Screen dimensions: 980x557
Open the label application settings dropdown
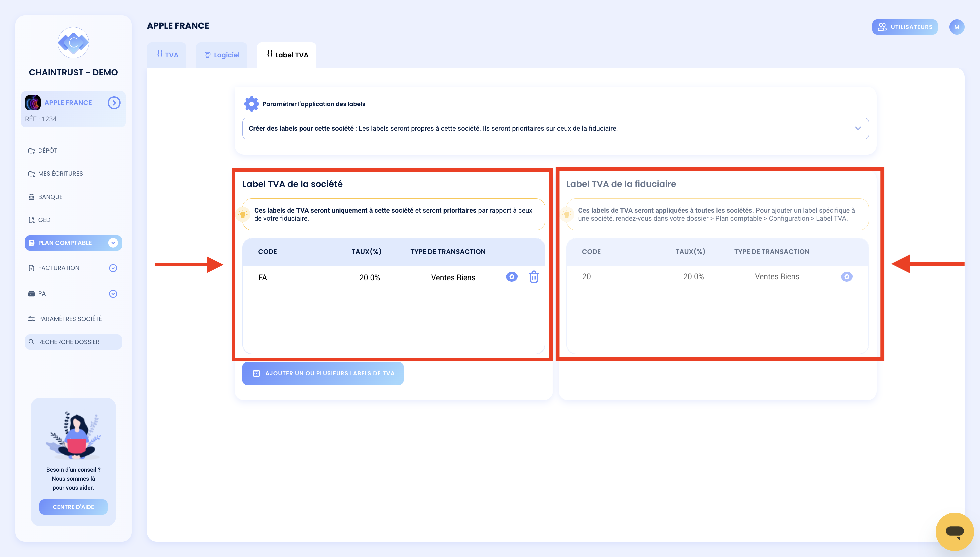click(555, 128)
